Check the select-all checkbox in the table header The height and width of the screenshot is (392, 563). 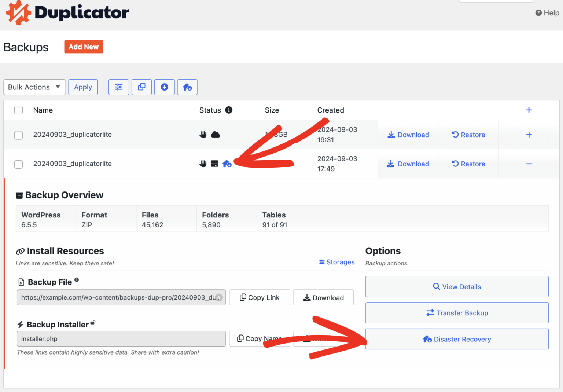[x=18, y=110]
